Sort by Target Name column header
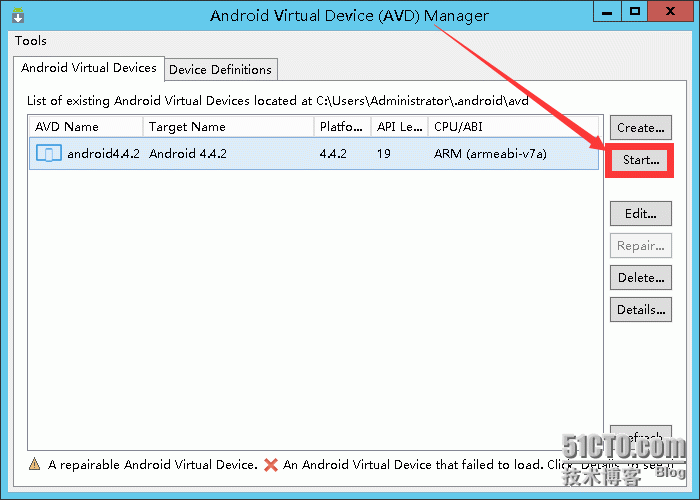The height and width of the screenshot is (500, 700). click(229, 127)
